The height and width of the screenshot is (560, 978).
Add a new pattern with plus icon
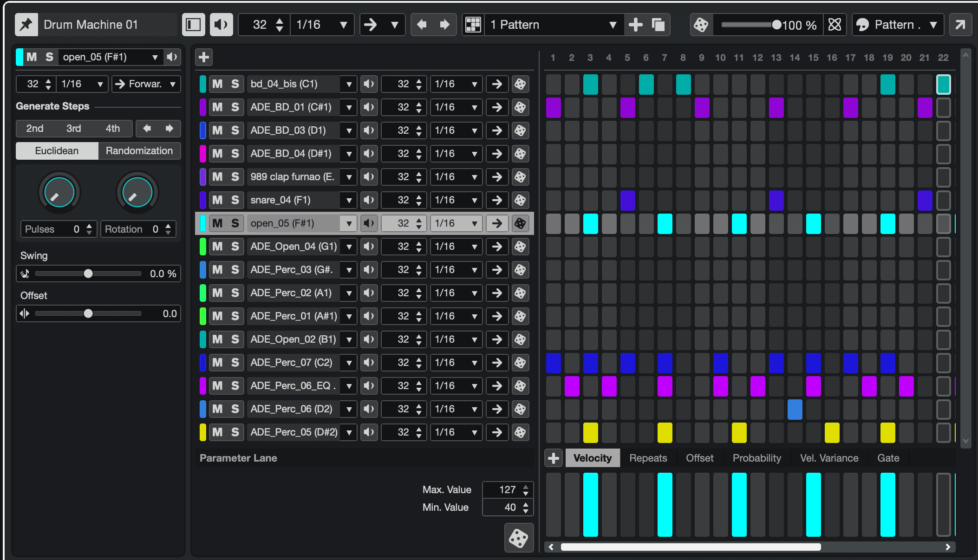[635, 25]
